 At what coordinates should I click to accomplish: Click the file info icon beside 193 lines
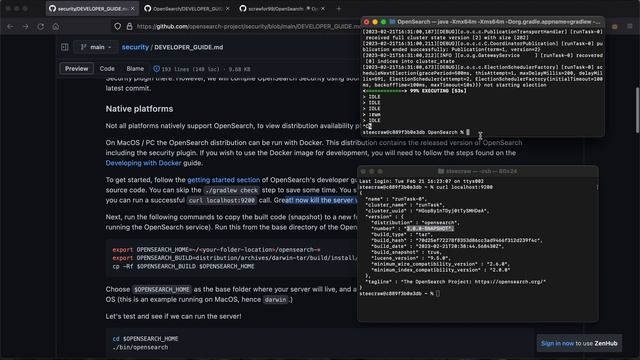pos(156,69)
